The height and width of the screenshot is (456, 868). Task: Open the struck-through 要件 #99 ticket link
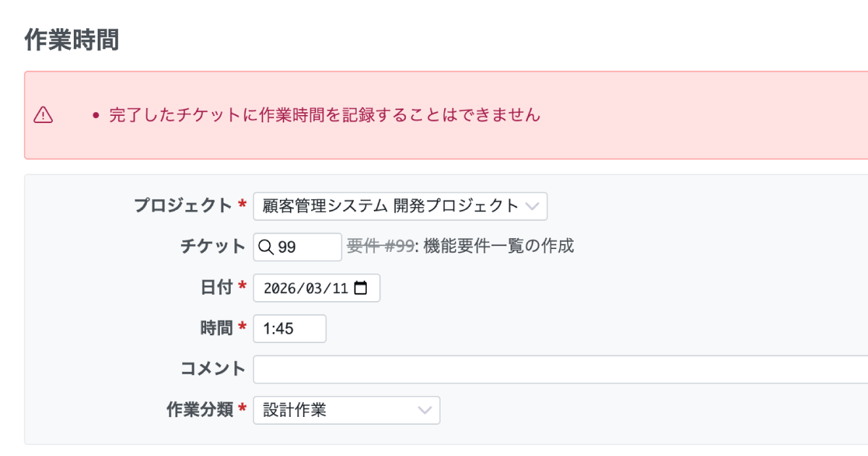(380, 246)
